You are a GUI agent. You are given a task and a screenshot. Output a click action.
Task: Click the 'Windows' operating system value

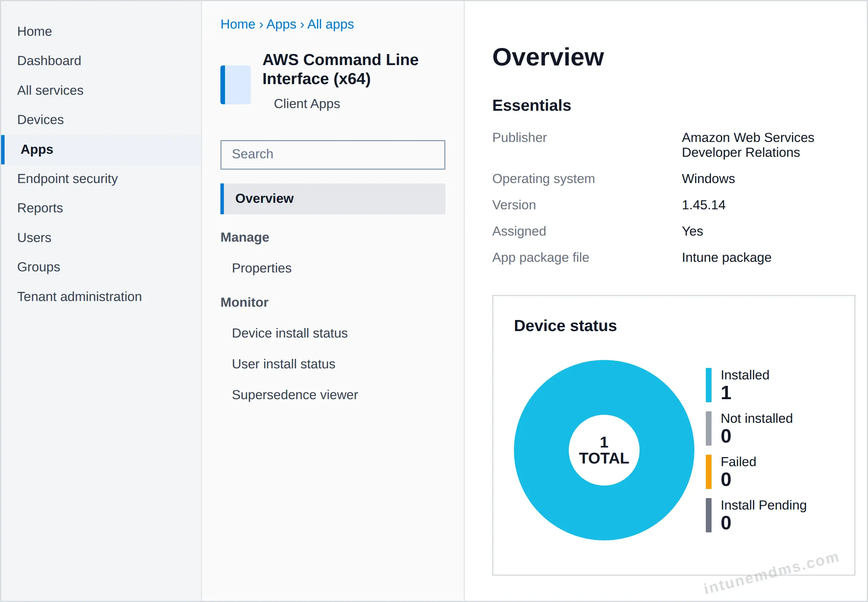click(708, 178)
